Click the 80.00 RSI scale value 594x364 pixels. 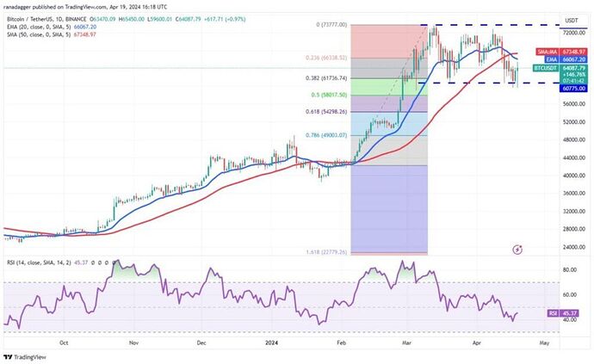[x=569, y=269]
